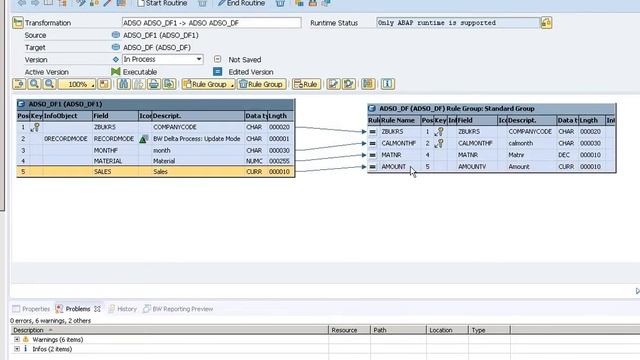Click the Path column header in Problems
This screenshot has height=360, width=640.
tap(398, 330)
